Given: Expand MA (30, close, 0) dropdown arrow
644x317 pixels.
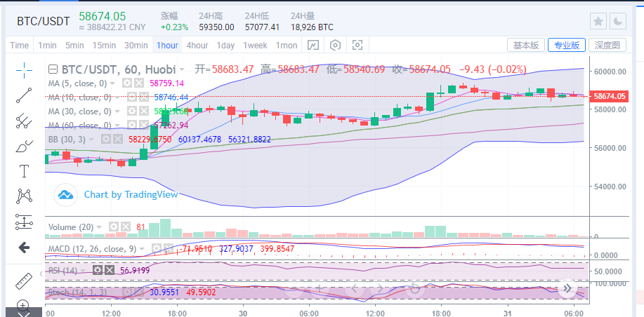Looking at the screenshot, I should 117,112.
